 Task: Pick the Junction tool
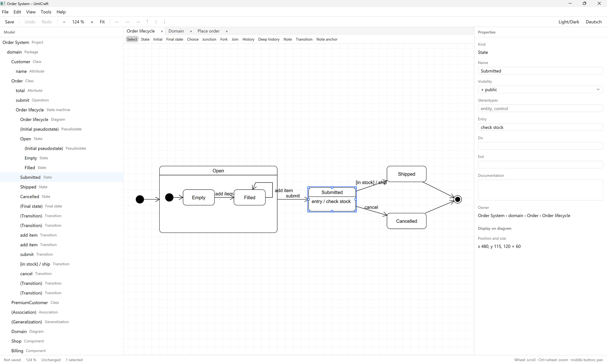(x=209, y=39)
